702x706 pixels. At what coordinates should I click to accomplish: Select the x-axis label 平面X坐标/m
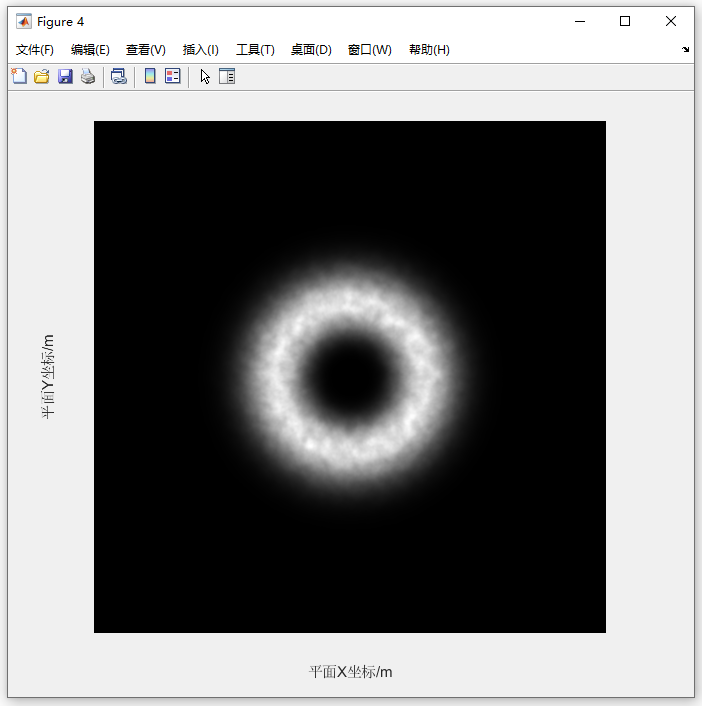(350, 672)
